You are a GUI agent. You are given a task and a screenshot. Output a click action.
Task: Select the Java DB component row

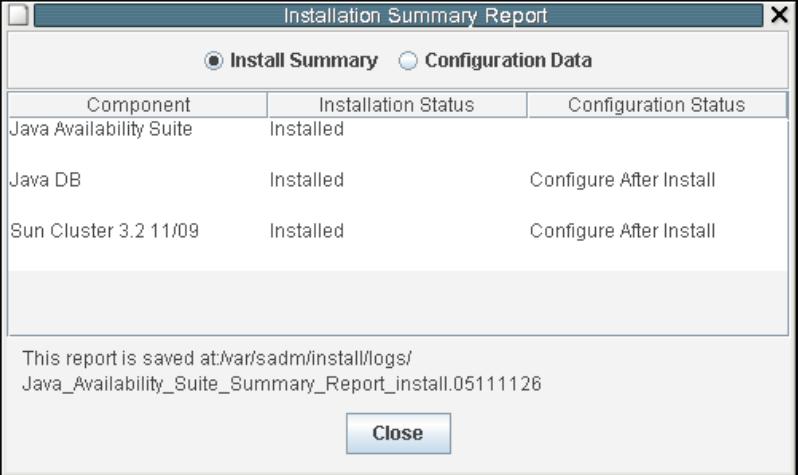[398, 181]
